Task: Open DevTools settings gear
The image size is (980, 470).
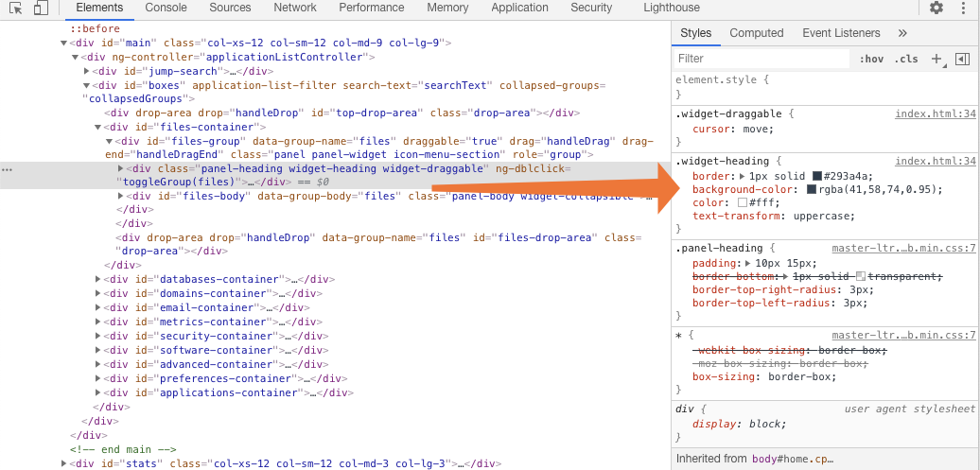Action: click(936, 8)
